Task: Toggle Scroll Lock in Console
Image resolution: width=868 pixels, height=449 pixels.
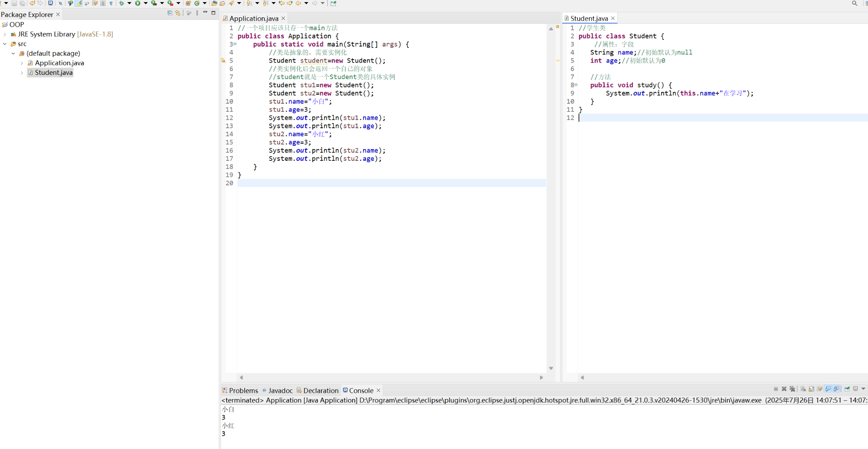Action: [811, 389]
